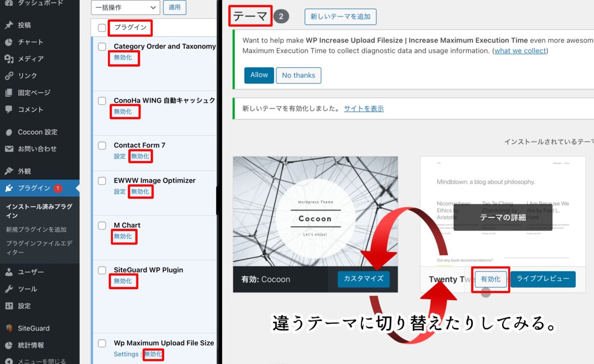Open 固定ページ in the sidebar menu
594x364 pixels.
(34, 92)
